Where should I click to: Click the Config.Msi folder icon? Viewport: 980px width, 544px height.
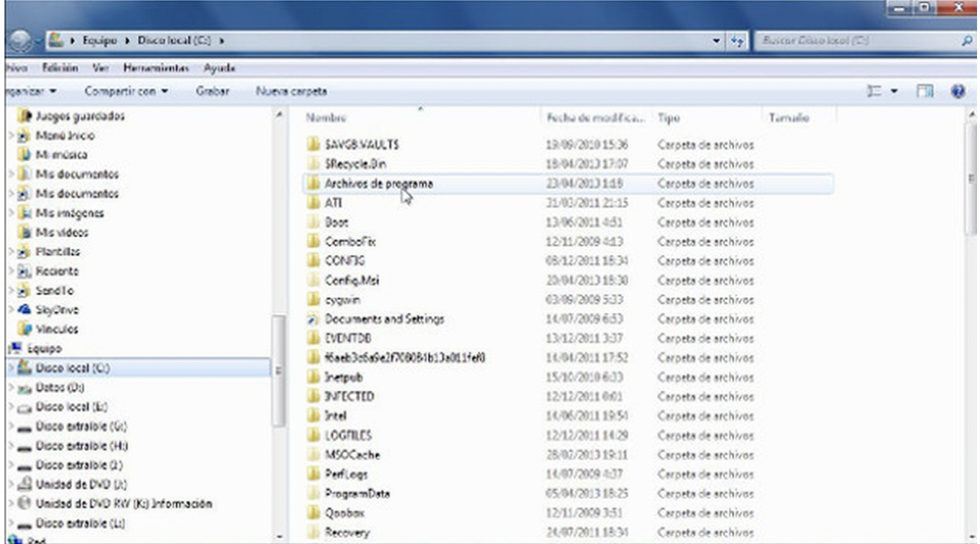[312, 280]
